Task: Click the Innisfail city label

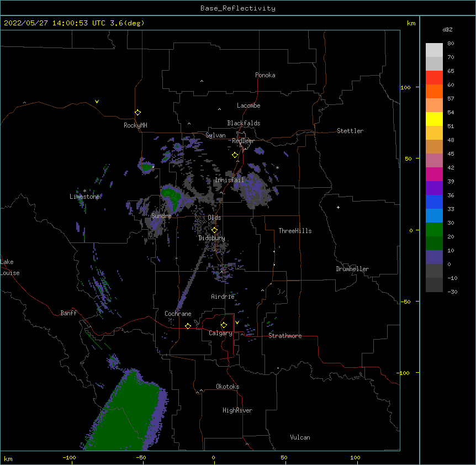Action: pyautogui.click(x=229, y=180)
